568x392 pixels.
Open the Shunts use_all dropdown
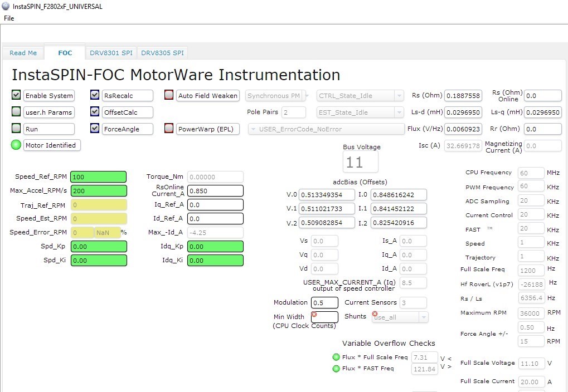[400, 317]
